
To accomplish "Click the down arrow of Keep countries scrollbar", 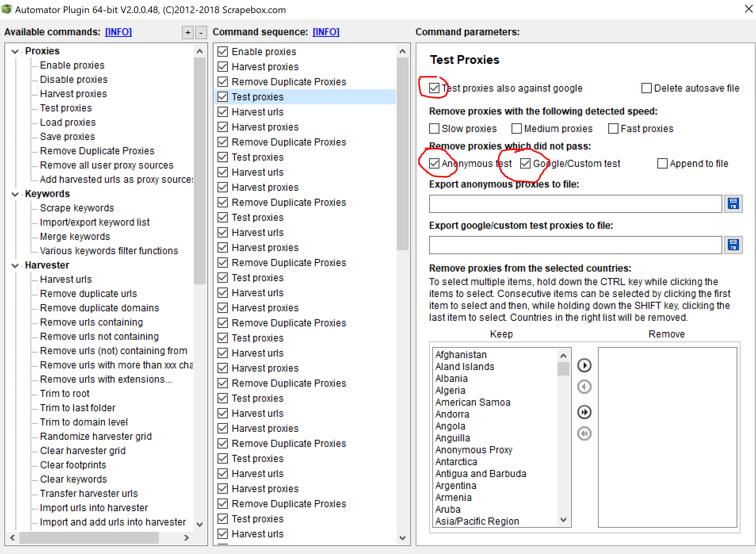I will [x=563, y=520].
